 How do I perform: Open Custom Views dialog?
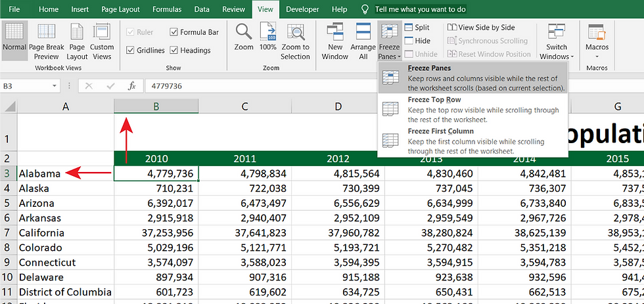click(101, 41)
